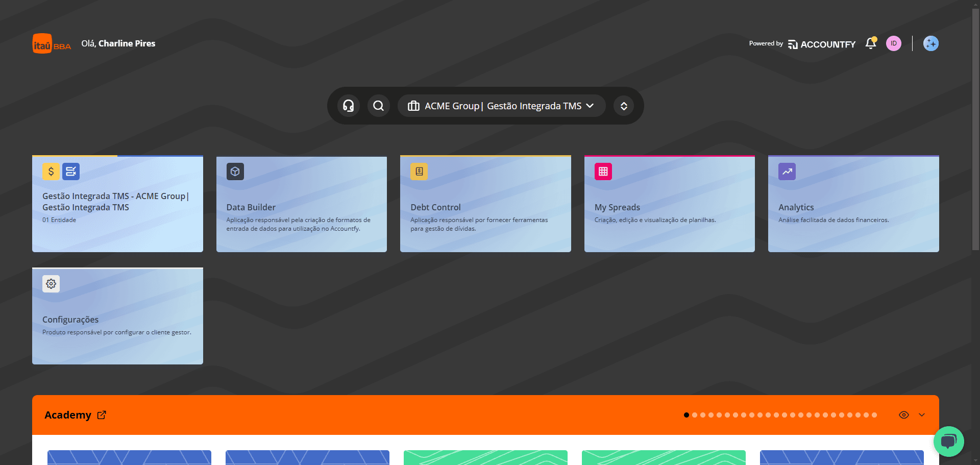Click the briefcase icon beside ACME Group
The width and height of the screenshot is (980, 465).
413,106
